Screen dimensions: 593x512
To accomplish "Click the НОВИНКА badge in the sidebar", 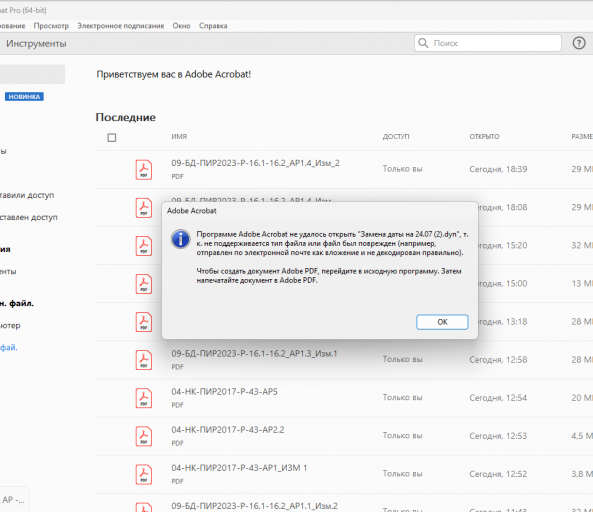I will [24, 97].
